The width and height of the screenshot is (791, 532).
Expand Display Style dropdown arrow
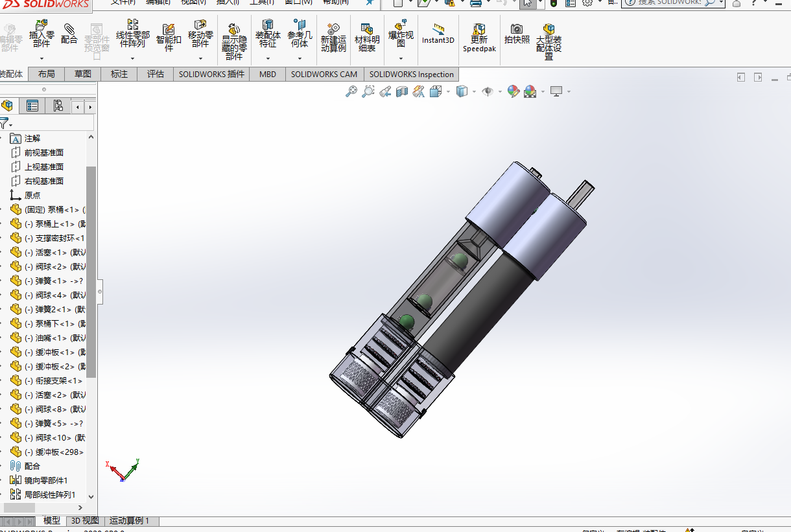tap(474, 91)
